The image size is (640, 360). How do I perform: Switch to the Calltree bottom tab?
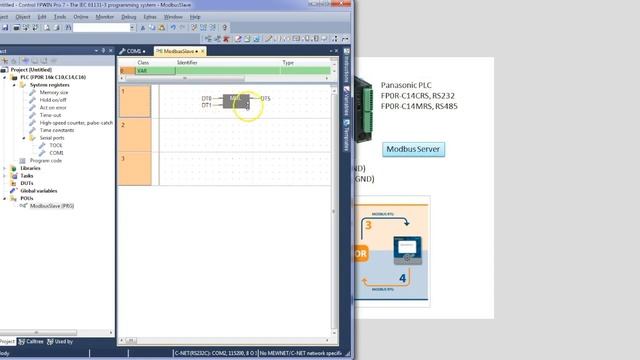31,342
